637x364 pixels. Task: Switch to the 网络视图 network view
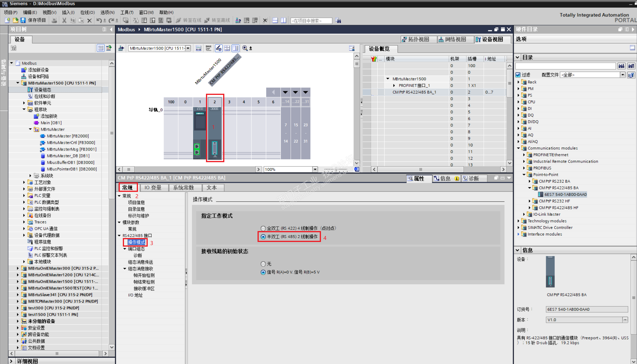(453, 39)
